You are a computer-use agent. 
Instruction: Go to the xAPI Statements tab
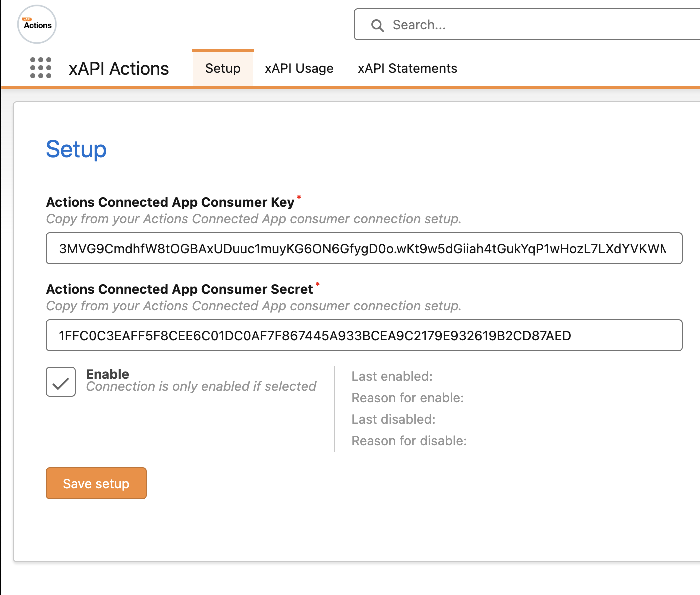point(407,68)
